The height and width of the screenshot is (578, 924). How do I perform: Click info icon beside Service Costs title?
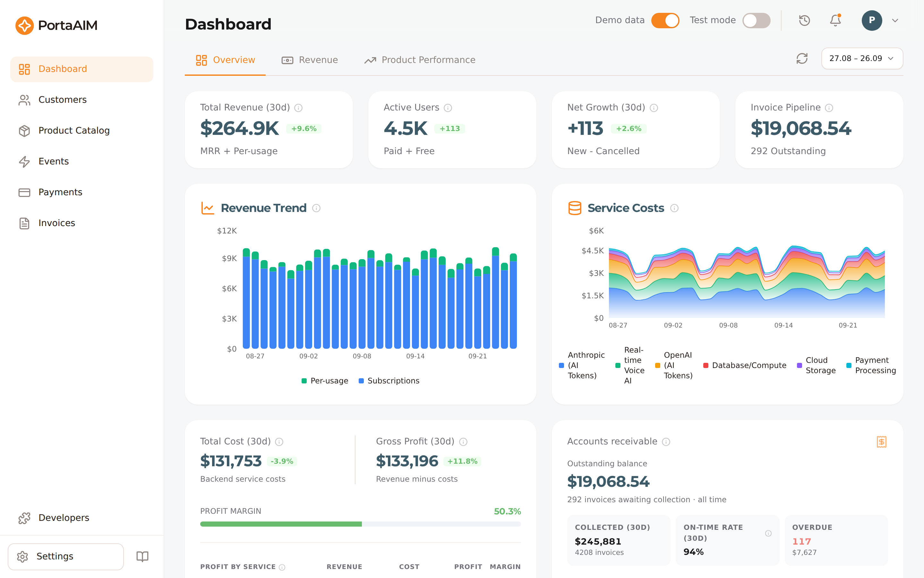(x=674, y=208)
